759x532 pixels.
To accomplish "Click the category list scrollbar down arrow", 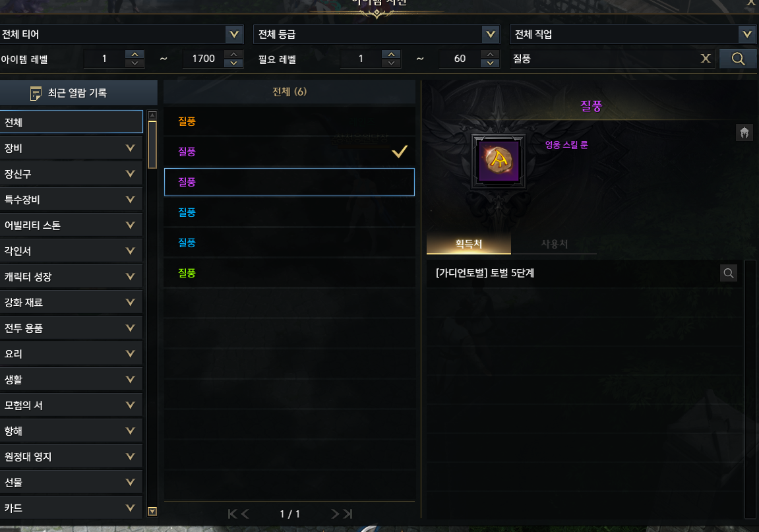I will (152, 511).
